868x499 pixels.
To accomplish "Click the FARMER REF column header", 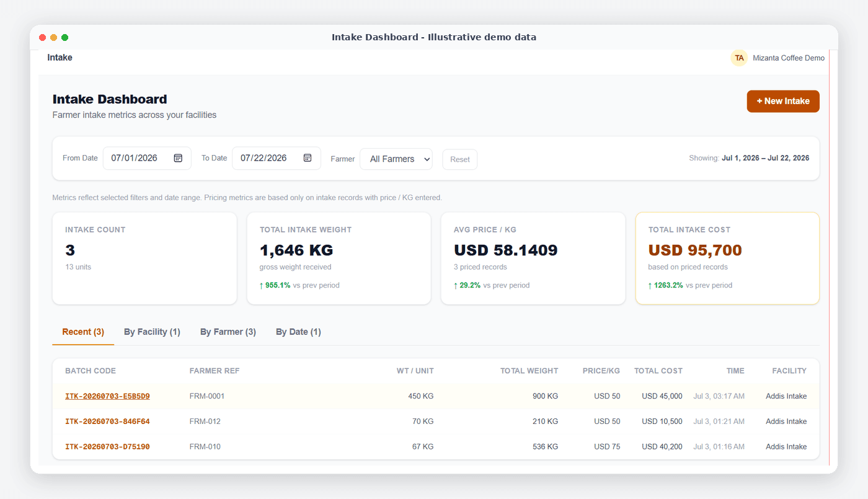I will pyautogui.click(x=215, y=371).
